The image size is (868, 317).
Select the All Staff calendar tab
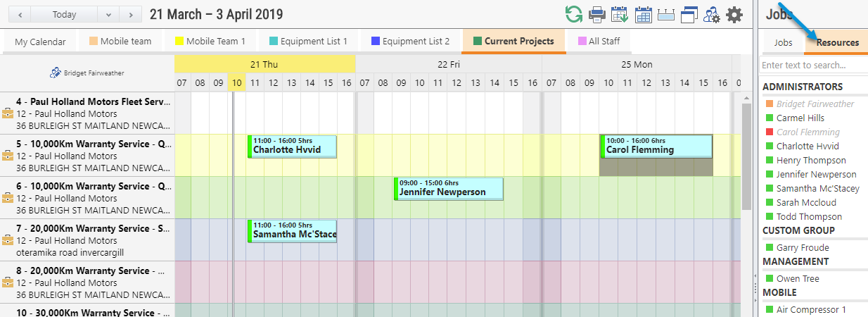599,42
